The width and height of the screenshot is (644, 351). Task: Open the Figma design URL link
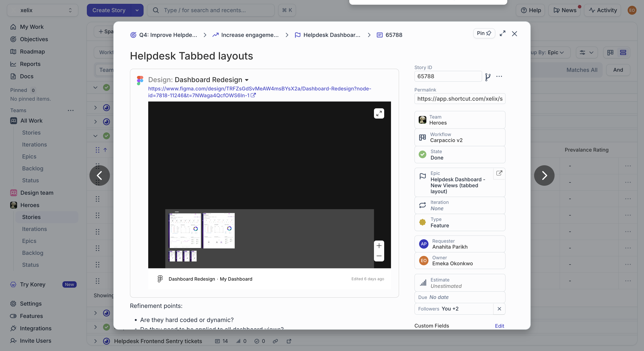coord(260,92)
